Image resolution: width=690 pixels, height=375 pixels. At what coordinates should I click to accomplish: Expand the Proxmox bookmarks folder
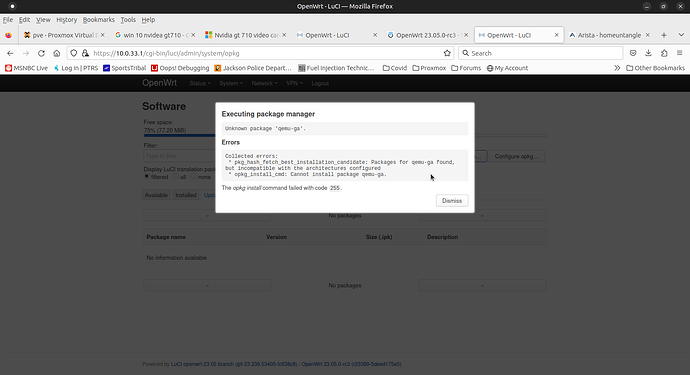(429, 68)
